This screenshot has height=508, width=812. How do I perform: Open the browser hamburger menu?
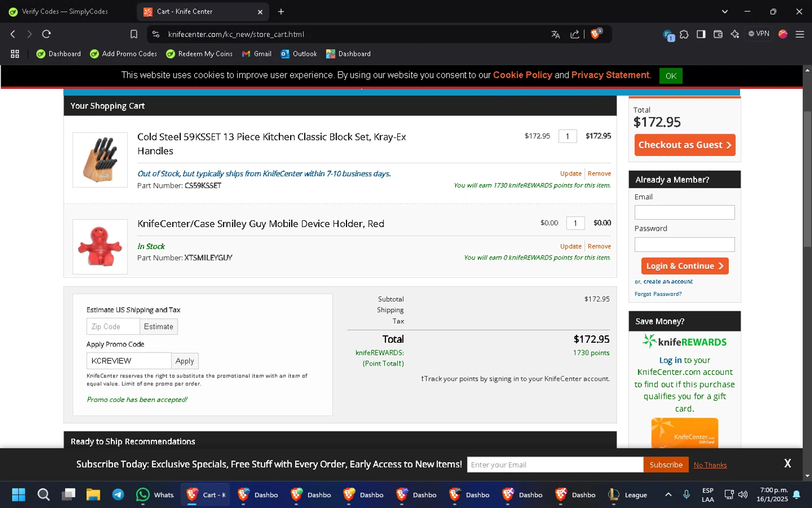(800, 34)
